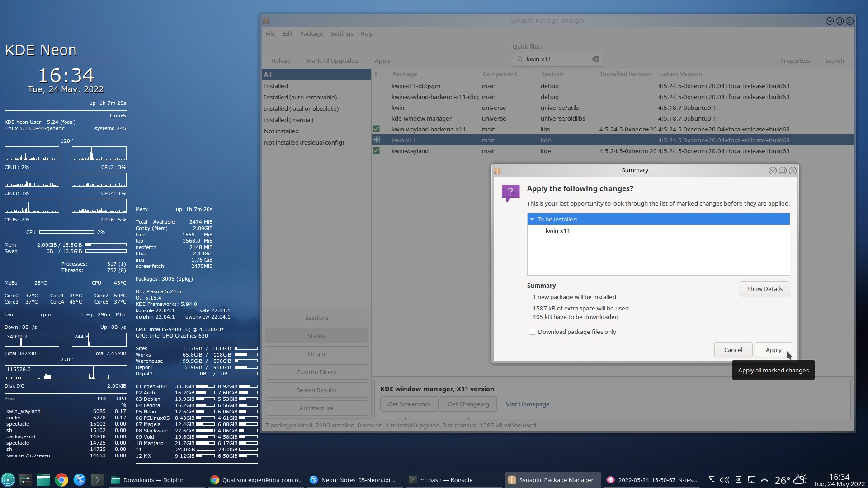The height and width of the screenshot is (488, 868).
Task: Click the magnifier icon in Quick filter
Action: (x=520, y=59)
